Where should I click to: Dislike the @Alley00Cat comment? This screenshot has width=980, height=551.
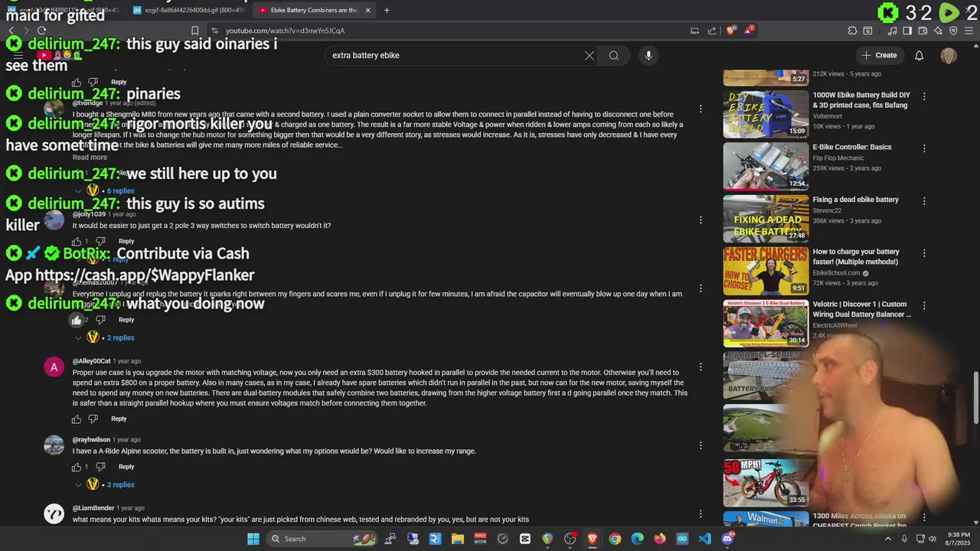coord(93,419)
